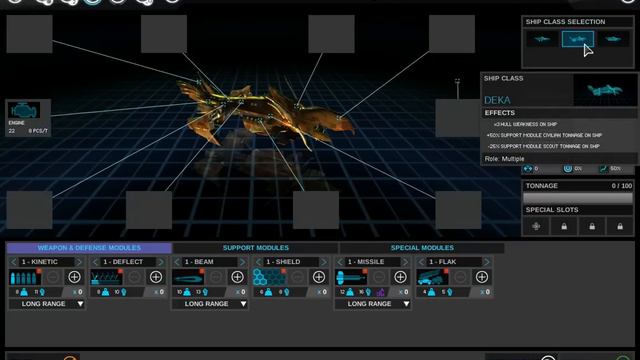Click the 1 - KINETIC module label
The width and height of the screenshot is (640, 360).
[x=40, y=262]
